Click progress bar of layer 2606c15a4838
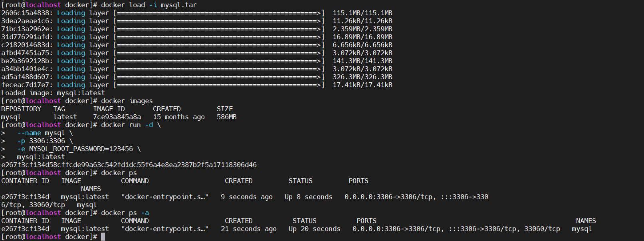The width and height of the screenshot is (644, 241). click(x=219, y=13)
